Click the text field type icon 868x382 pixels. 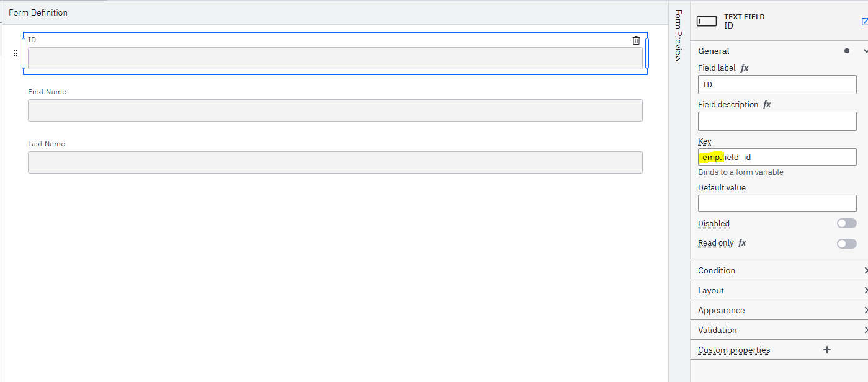tap(707, 21)
